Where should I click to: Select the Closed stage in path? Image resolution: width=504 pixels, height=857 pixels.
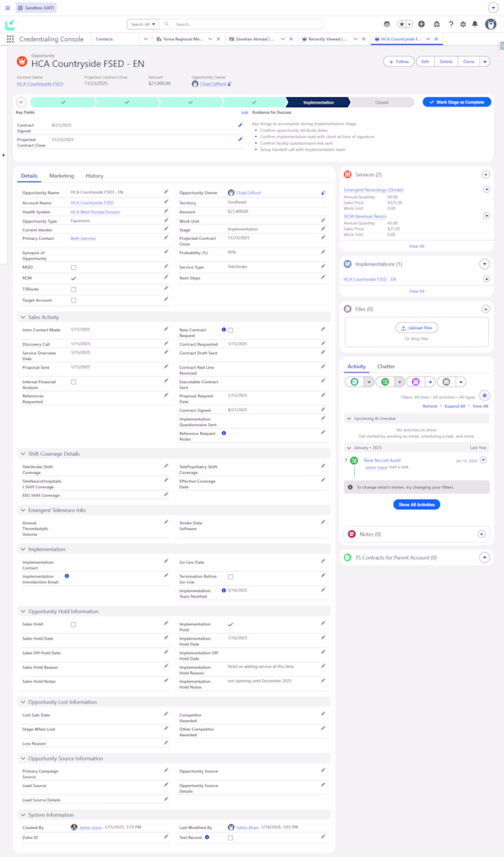[x=382, y=102]
